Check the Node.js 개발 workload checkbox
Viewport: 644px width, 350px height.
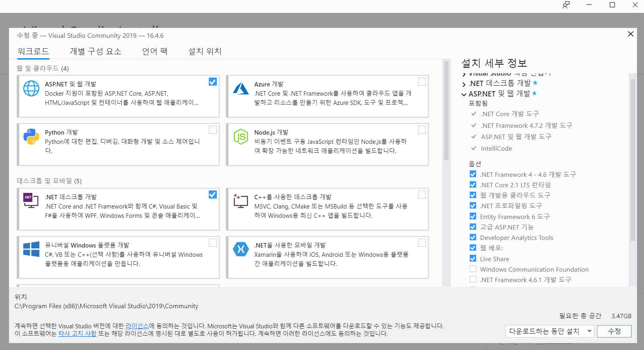coord(422,130)
